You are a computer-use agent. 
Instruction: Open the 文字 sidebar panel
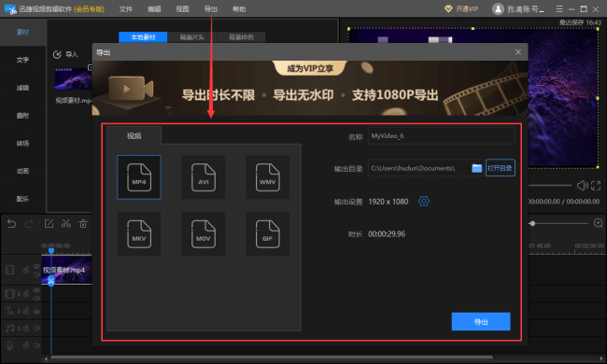22,60
